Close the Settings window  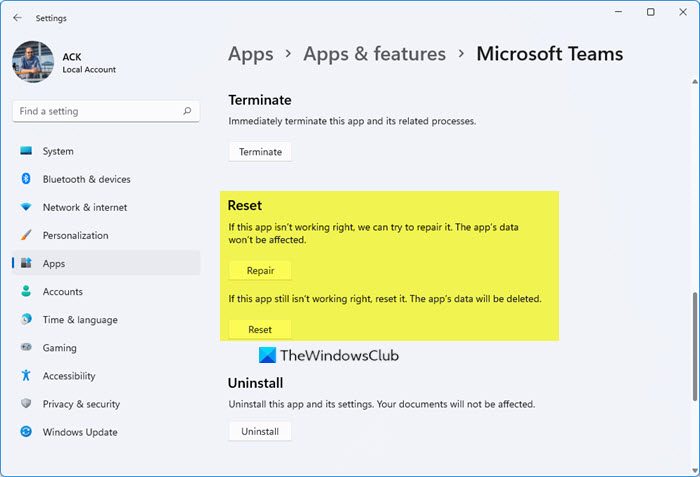click(683, 12)
